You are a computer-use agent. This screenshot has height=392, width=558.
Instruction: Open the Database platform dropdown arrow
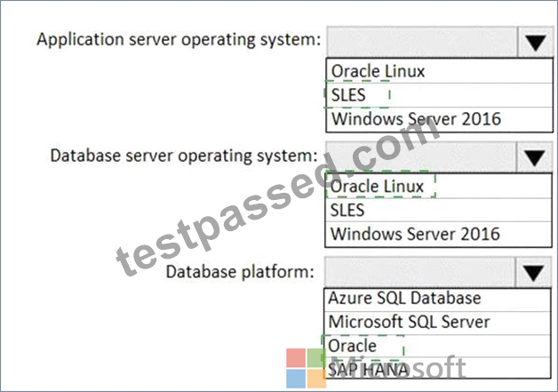click(x=533, y=273)
